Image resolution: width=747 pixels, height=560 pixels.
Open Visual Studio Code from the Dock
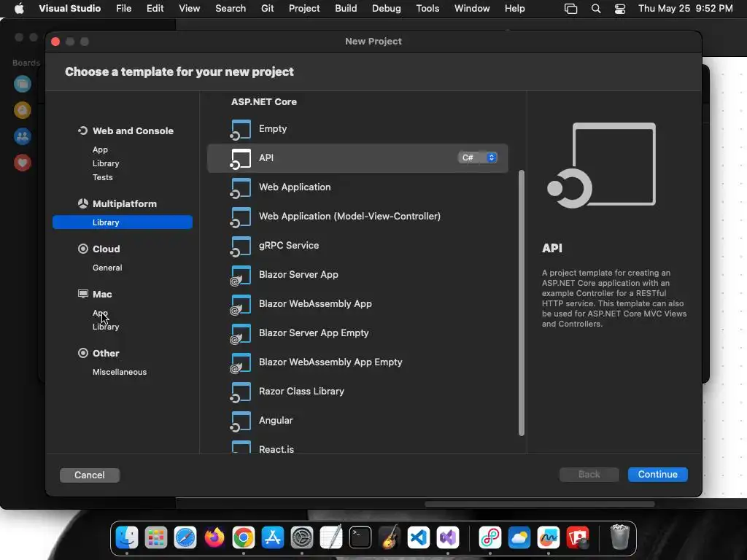pos(419,537)
